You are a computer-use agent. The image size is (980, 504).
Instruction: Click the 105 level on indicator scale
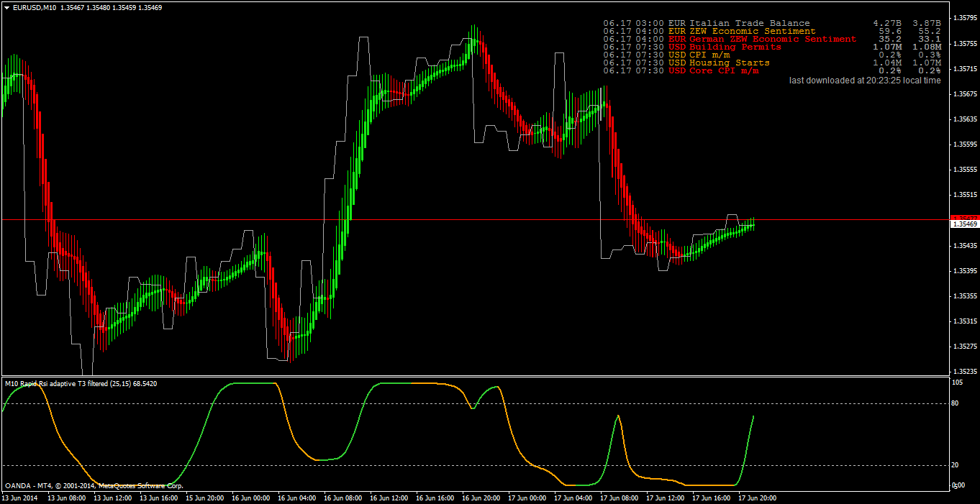(x=958, y=382)
